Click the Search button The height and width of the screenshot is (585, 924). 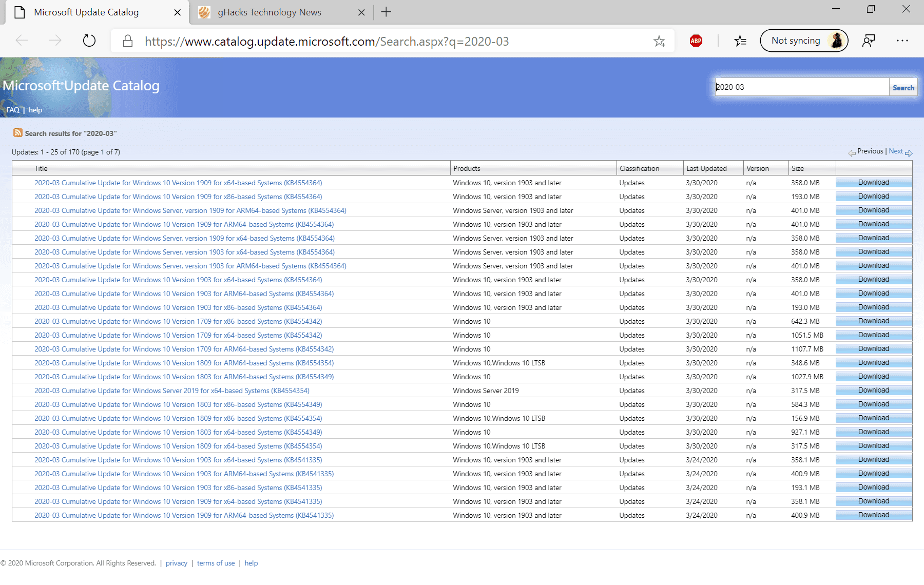[x=903, y=88]
